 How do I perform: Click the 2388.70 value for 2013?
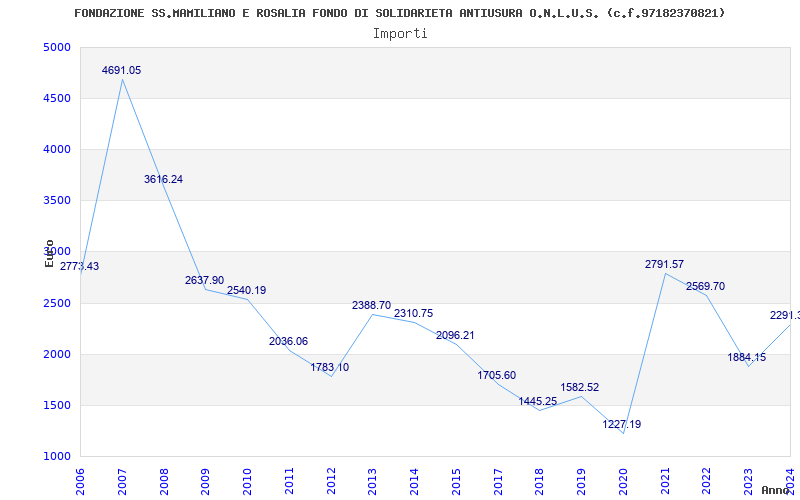click(x=371, y=305)
